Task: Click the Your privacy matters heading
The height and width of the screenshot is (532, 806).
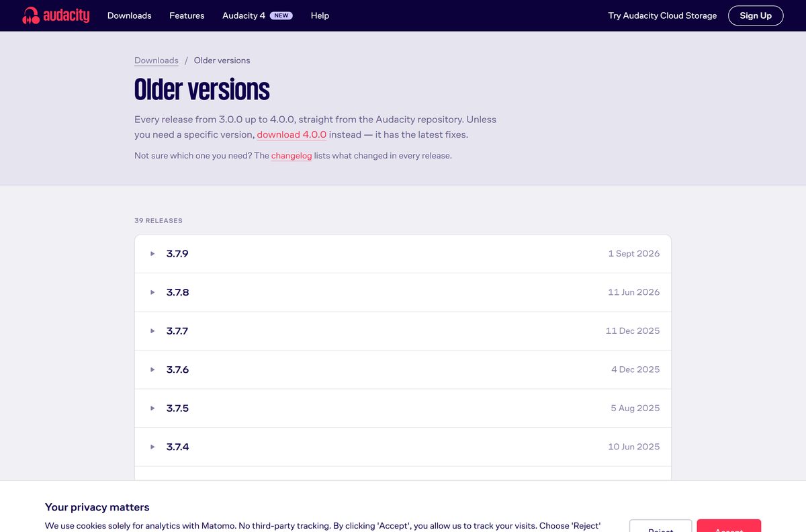Action: (x=97, y=507)
